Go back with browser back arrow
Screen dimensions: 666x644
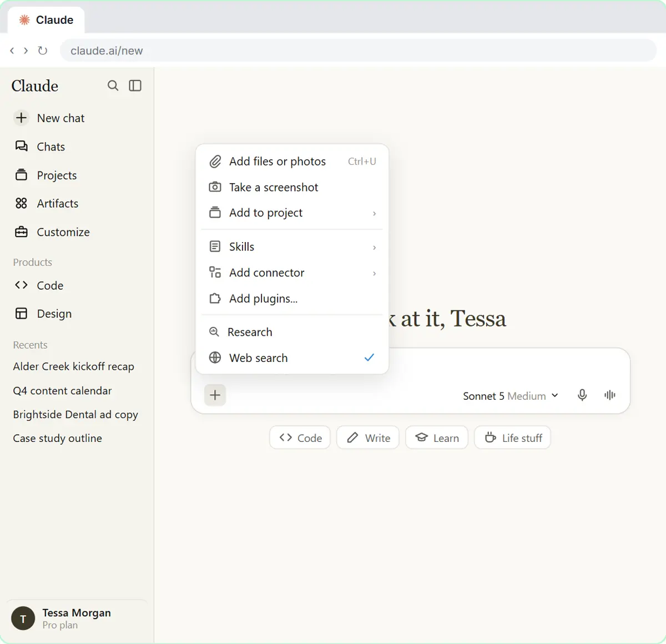tap(12, 51)
